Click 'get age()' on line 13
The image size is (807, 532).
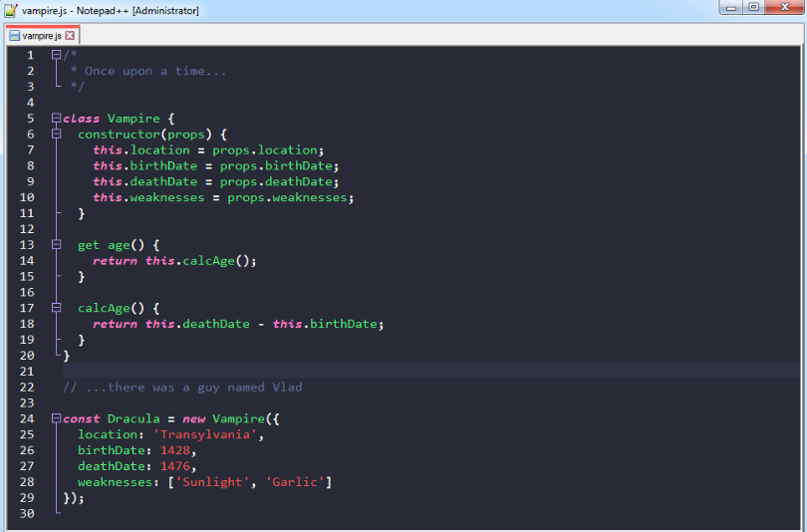(x=112, y=245)
